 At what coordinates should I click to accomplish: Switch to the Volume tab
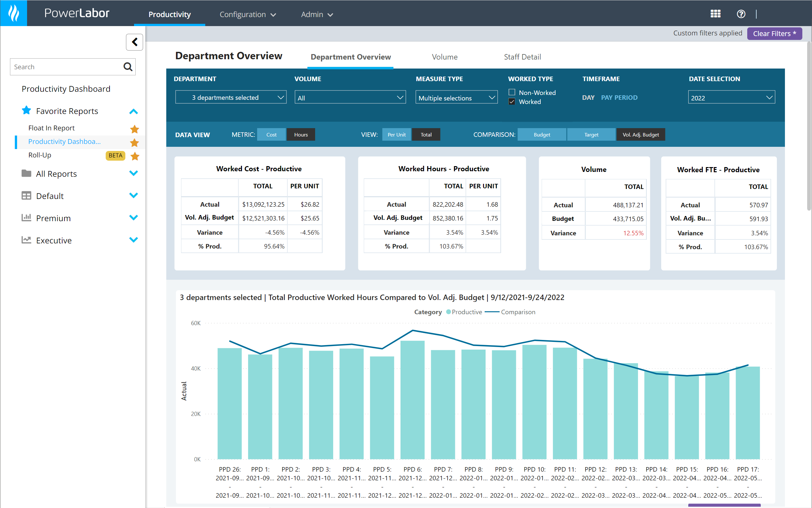click(444, 57)
